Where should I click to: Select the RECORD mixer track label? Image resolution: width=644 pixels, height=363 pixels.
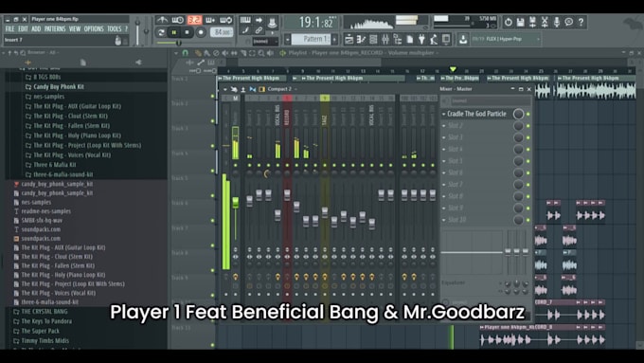(x=287, y=118)
